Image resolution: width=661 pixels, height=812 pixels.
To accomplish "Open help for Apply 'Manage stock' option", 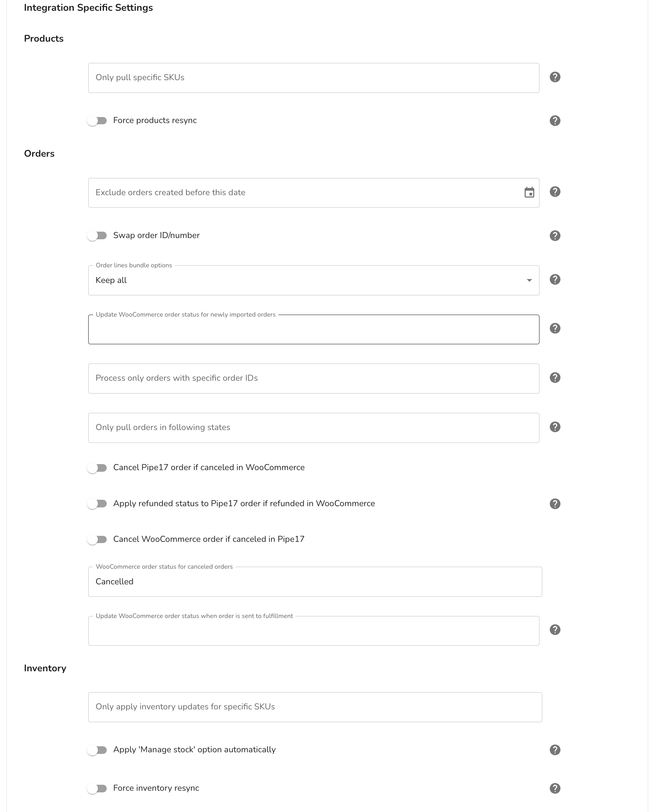I will click(555, 750).
